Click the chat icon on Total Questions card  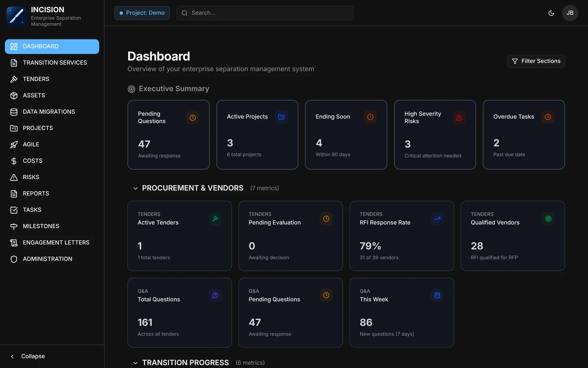click(x=215, y=295)
